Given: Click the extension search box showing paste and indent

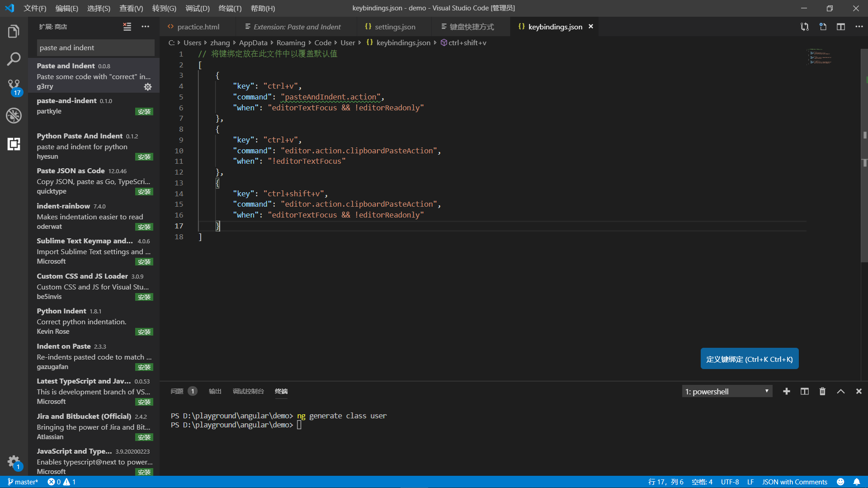Looking at the screenshot, I should click(95, 47).
